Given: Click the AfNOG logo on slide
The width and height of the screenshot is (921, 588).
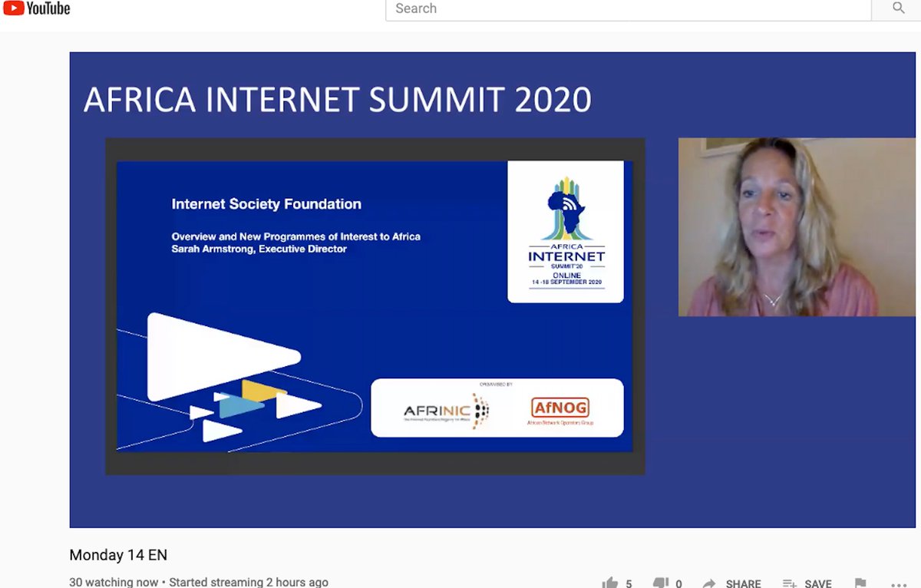Looking at the screenshot, I should click(560, 411).
